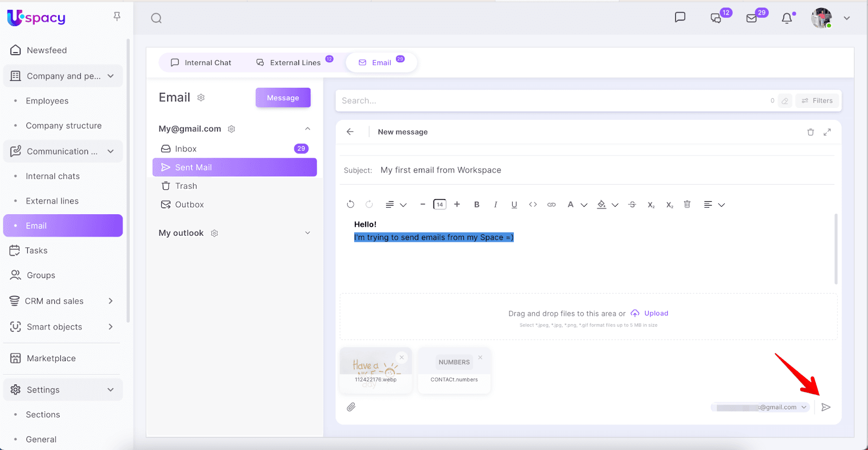Viewport: 868px width, 450px height.
Task: Click the attachment paperclip icon
Action: pos(351,407)
